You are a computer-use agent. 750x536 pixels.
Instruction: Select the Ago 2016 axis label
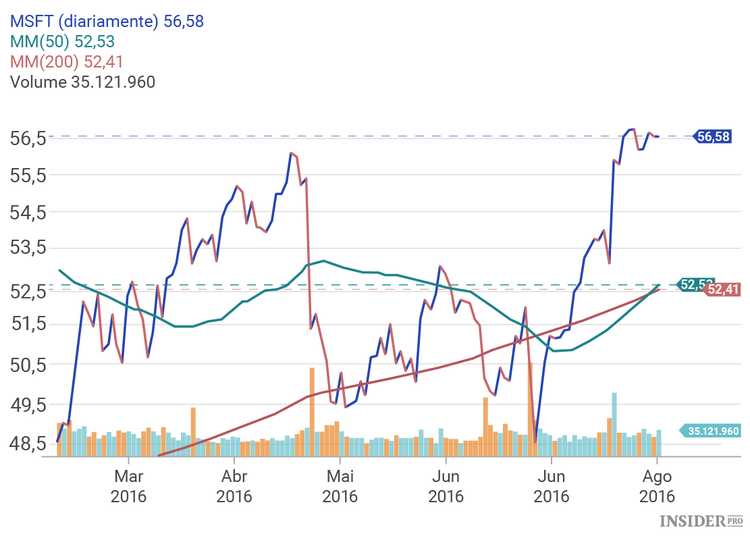[x=656, y=486]
